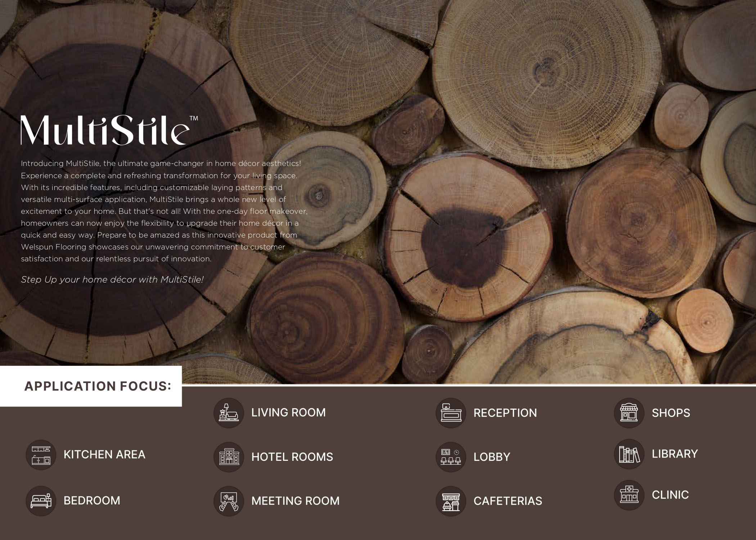Click the MultiStile logo
756x540 pixels.
point(109,130)
